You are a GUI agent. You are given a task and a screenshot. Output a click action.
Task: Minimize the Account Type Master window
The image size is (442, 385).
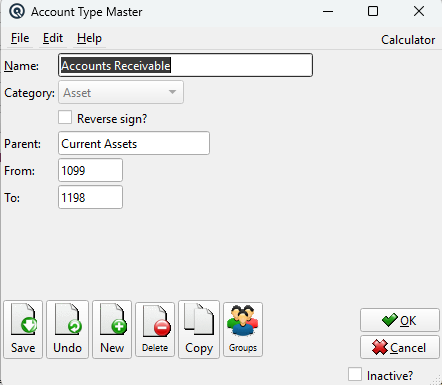[x=328, y=11]
